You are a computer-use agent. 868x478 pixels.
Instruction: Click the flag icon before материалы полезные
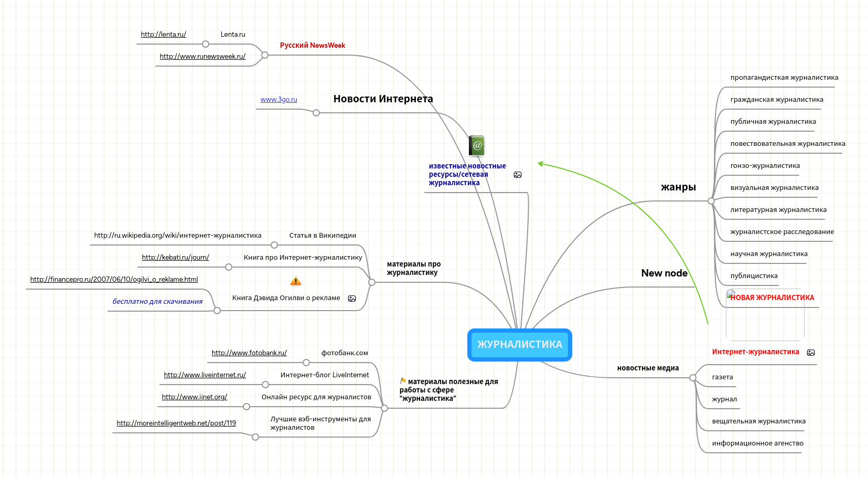403,381
